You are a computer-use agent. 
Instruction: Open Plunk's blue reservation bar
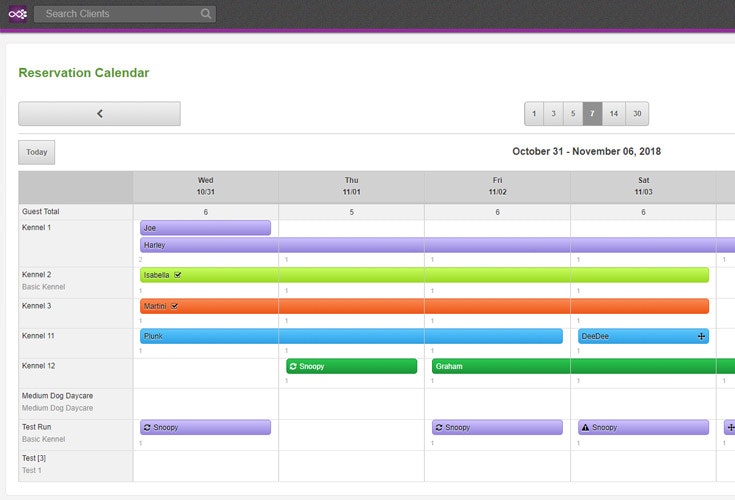click(351, 336)
